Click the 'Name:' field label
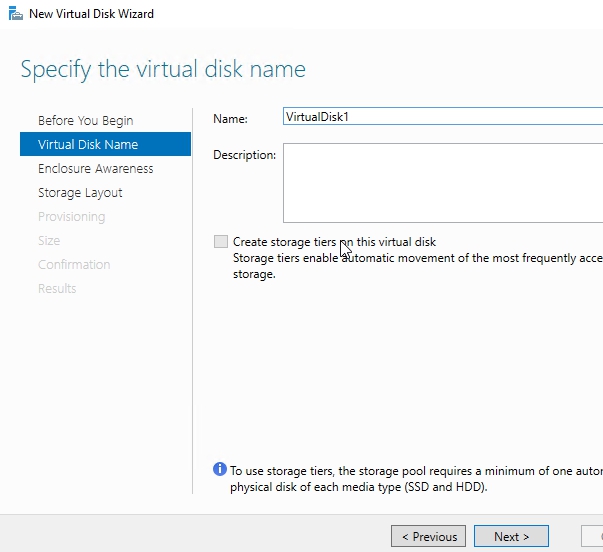Image resolution: width=603 pixels, height=552 pixels. (230, 119)
